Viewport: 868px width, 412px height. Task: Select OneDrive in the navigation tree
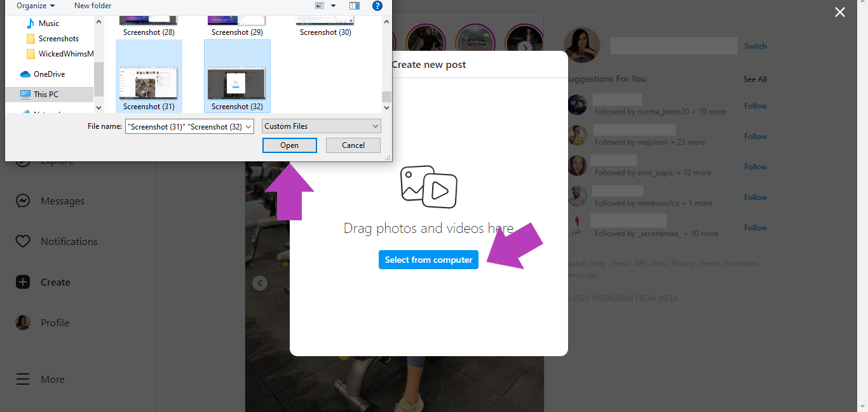(49, 74)
